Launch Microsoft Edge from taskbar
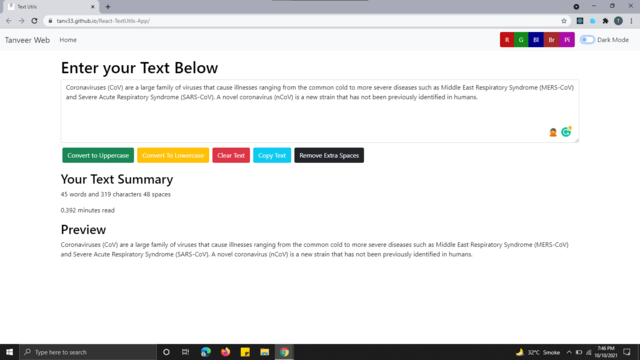This screenshot has width=640, height=360. point(206,352)
